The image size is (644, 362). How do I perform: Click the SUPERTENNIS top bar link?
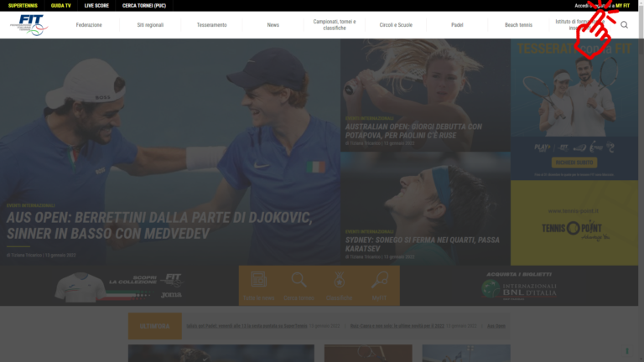click(x=22, y=5)
